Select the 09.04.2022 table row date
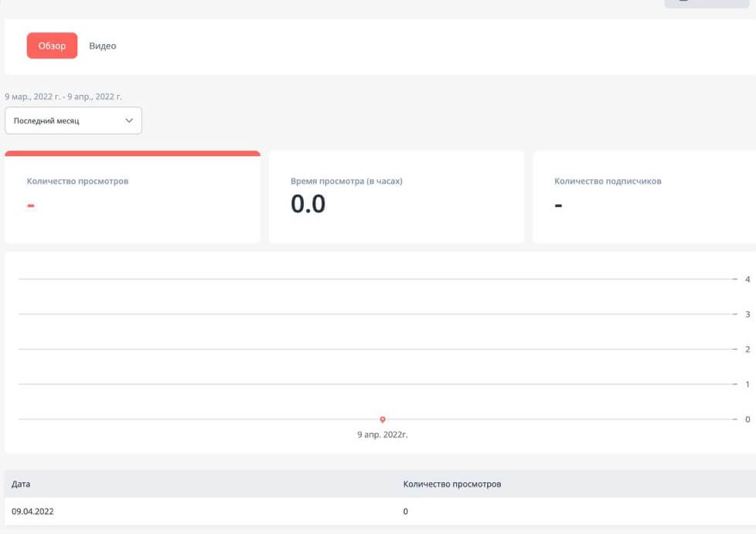This screenshot has width=756, height=534. (32, 512)
